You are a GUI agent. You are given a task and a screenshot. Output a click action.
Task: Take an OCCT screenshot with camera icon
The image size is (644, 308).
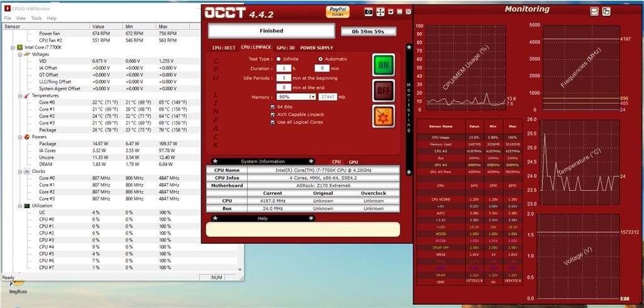(x=369, y=13)
